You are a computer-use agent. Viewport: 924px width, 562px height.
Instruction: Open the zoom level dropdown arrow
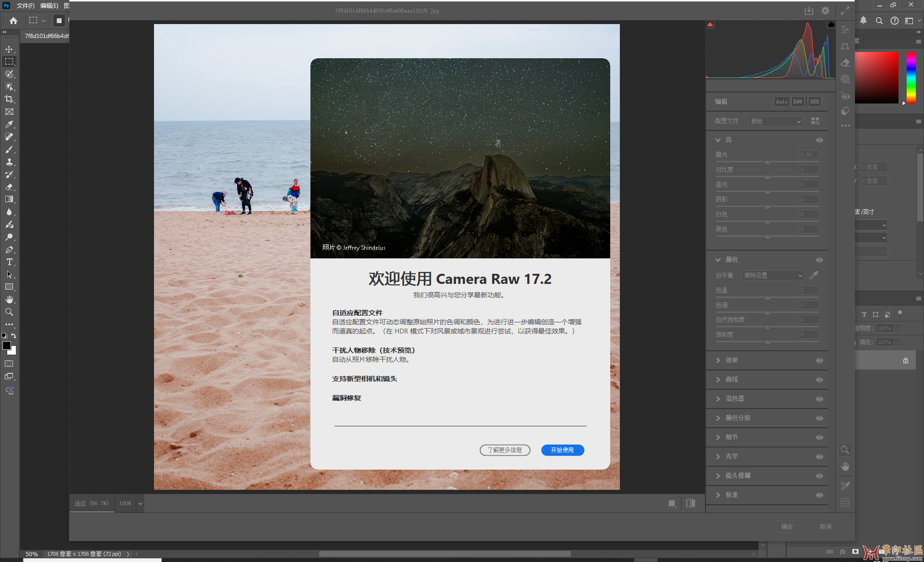(141, 504)
